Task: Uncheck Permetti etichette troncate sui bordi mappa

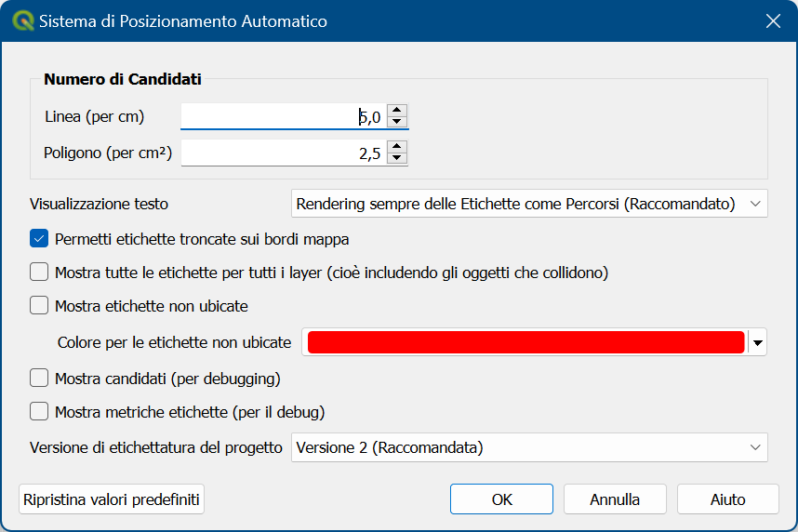Action: click(39, 239)
